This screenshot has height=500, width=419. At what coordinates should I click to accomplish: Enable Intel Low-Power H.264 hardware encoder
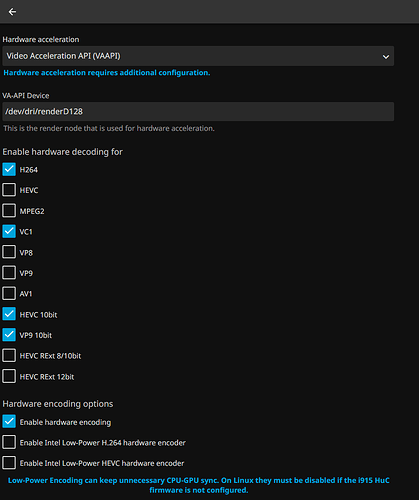point(9,442)
